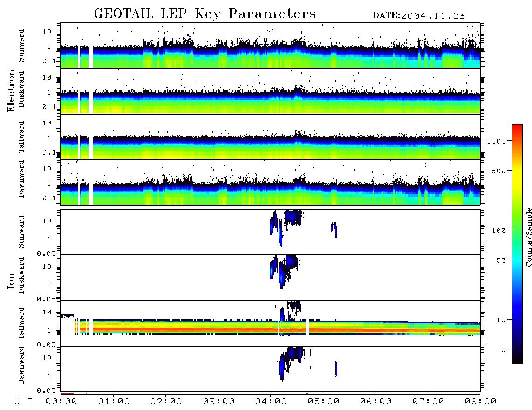
Task: Click the vertical Electron group label
Action: [11, 90]
